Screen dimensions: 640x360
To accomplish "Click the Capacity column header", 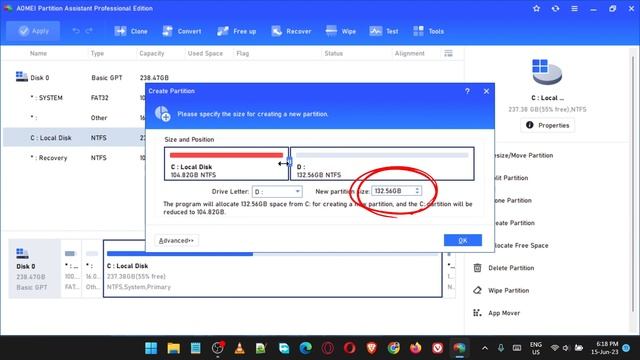I will (x=151, y=53).
